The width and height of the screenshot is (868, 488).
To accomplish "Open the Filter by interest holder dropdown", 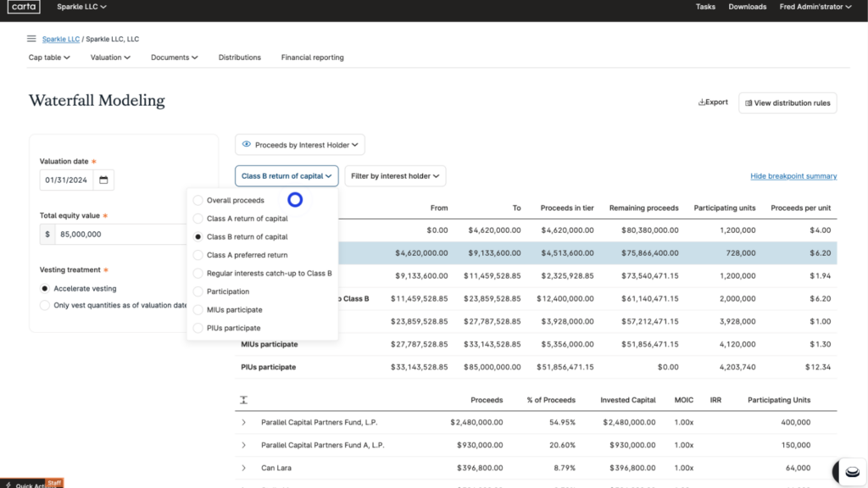I will pos(395,176).
